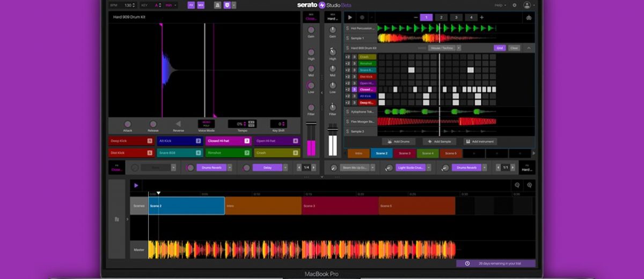Toggle the Voice Mode mono/poly box
This screenshot has width=644, height=279.
click(206, 123)
